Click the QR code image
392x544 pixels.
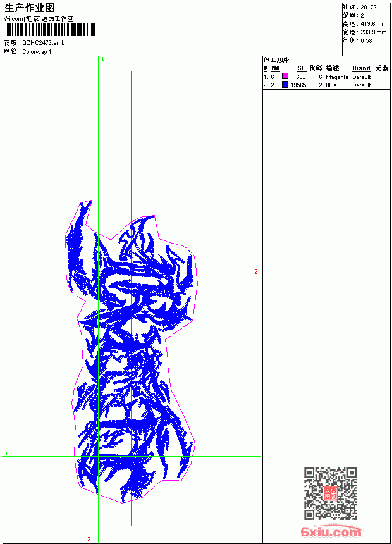[x=330, y=493]
